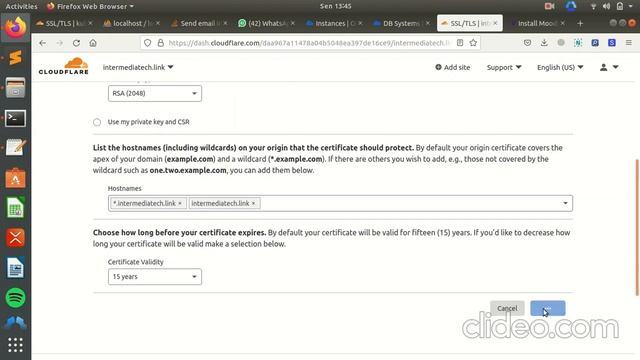The width and height of the screenshot is (640, 360).
Task: Switch to localhost tab
Action: click(132, 23)
